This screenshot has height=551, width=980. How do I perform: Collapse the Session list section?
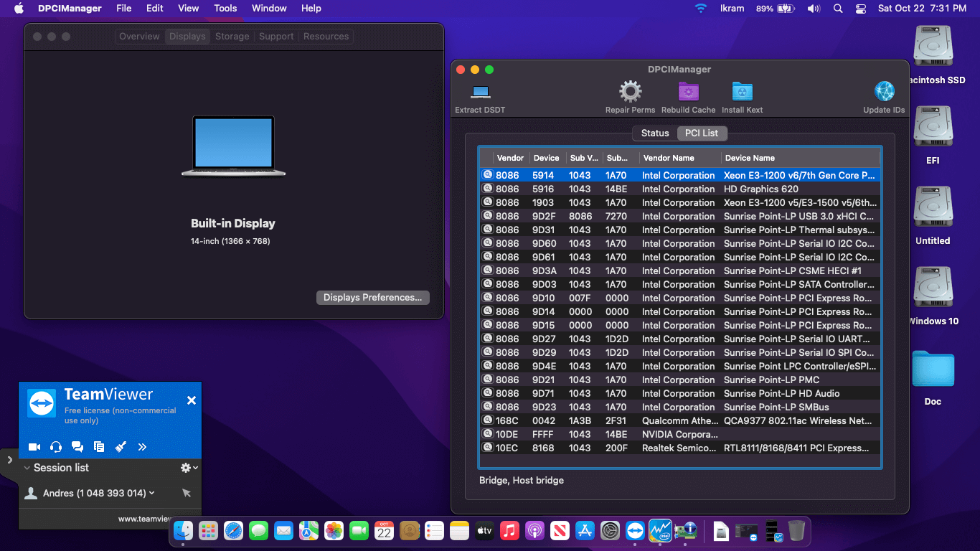pyautogui.click(x=27, y=468)
